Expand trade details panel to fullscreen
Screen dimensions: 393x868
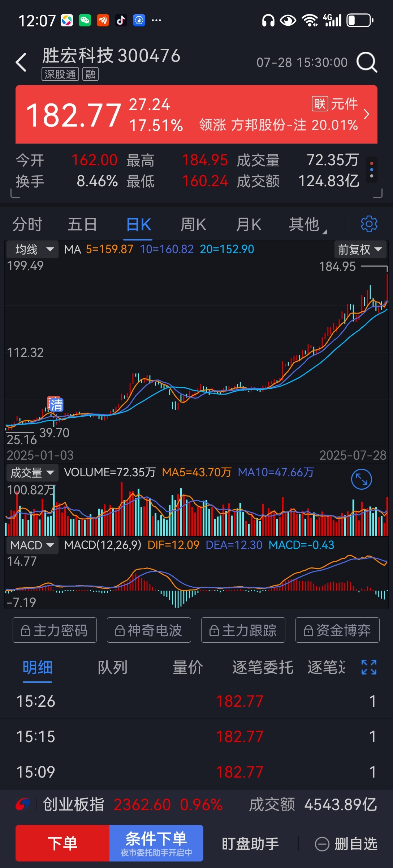[x=369, y=667]
